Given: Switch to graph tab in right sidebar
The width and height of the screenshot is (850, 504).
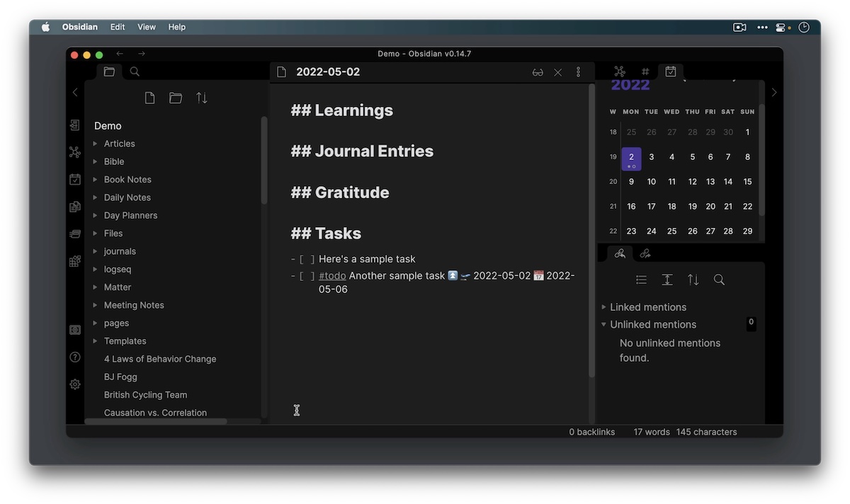Looking at the screenshot, I should click(x=620, y=71).
